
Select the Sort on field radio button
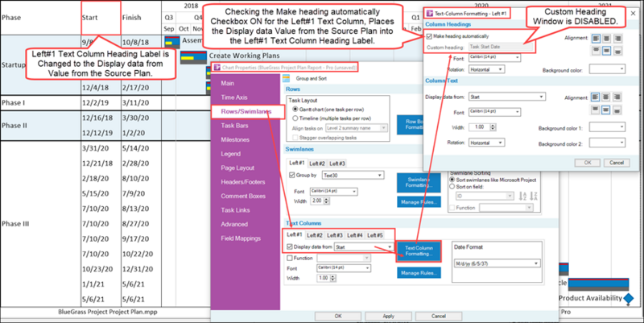[452, 187]
